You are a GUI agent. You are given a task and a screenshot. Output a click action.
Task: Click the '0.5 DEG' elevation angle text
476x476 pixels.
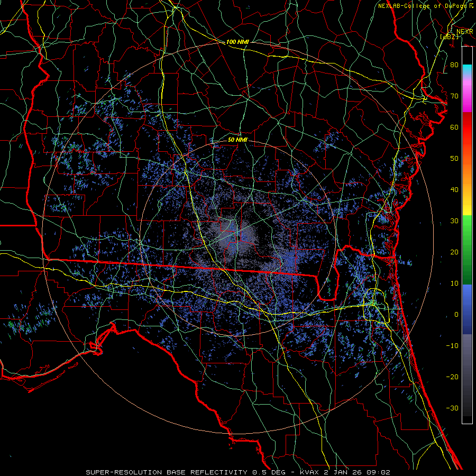(270, 472)
